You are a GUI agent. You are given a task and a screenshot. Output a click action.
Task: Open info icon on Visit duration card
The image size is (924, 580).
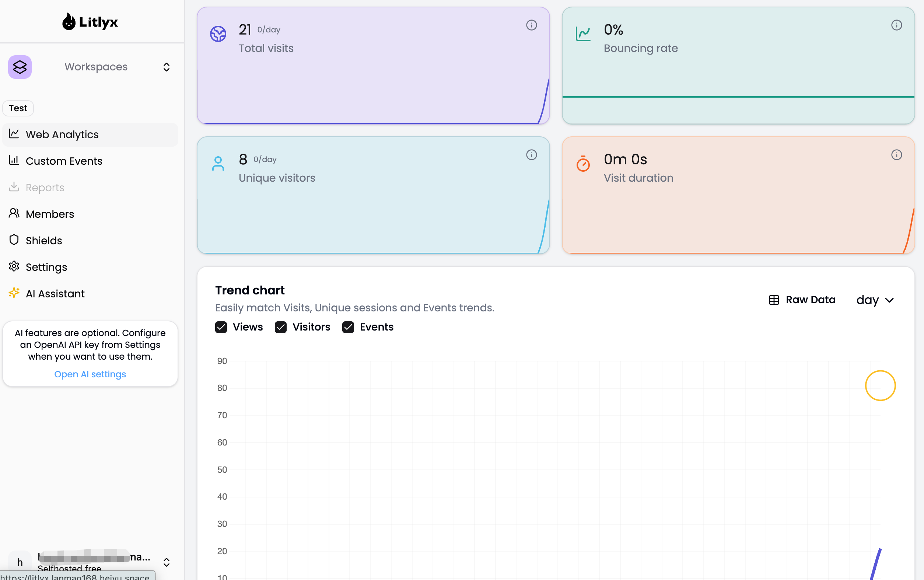tap(896, 155)
